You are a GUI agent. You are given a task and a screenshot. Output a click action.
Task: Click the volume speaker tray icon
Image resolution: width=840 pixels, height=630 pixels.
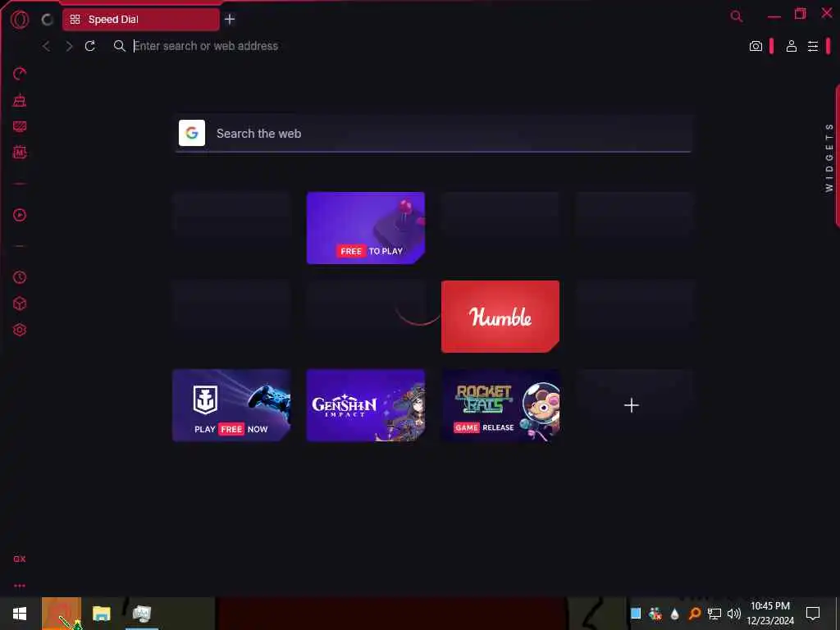(734, 614)
